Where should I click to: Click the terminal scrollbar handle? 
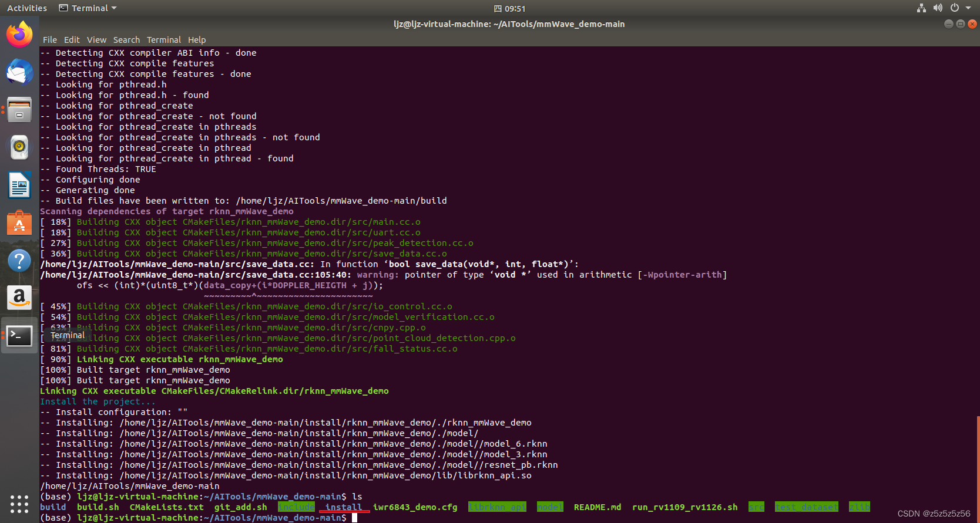978,468
